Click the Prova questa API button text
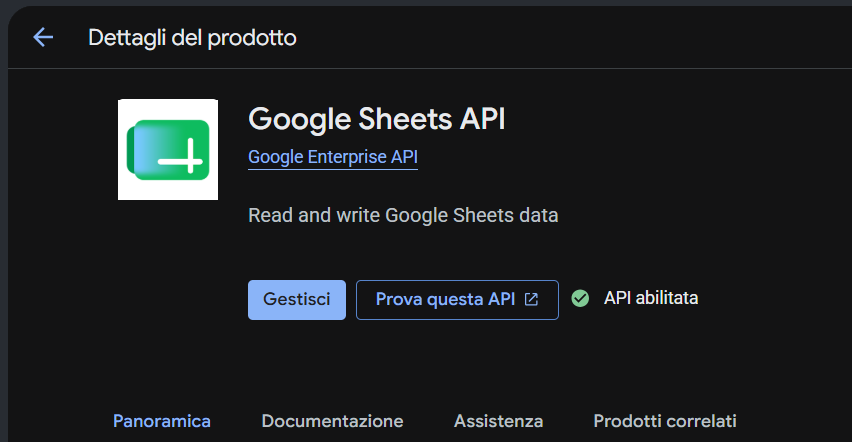The height and width of the screenshot is (442, 852). 445,299
